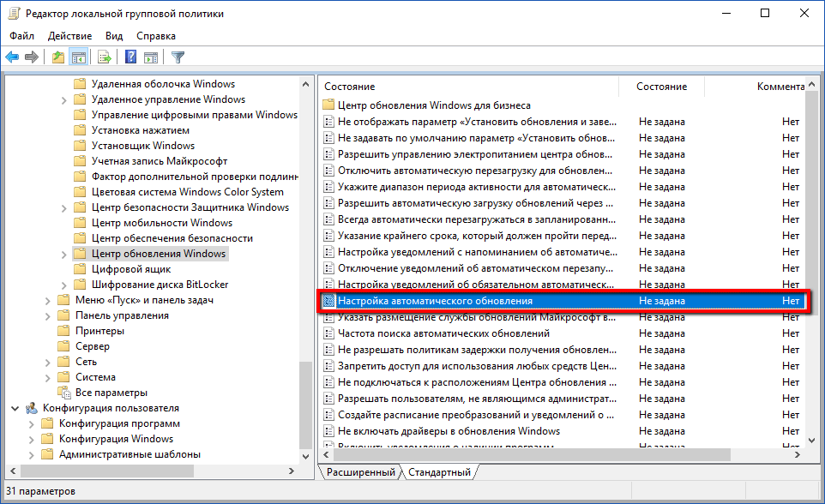Viewport: 825px width, 504px height.
Task: Click the tree pane horizontal scroll right arrow
Action: (292, 471)
